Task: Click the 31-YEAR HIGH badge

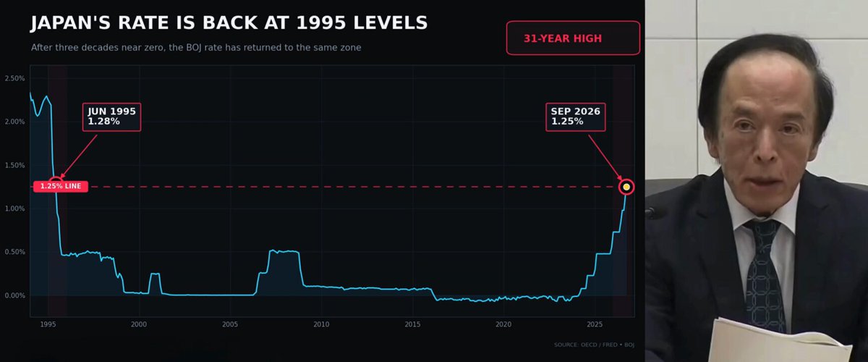Action: coord(573,38)
